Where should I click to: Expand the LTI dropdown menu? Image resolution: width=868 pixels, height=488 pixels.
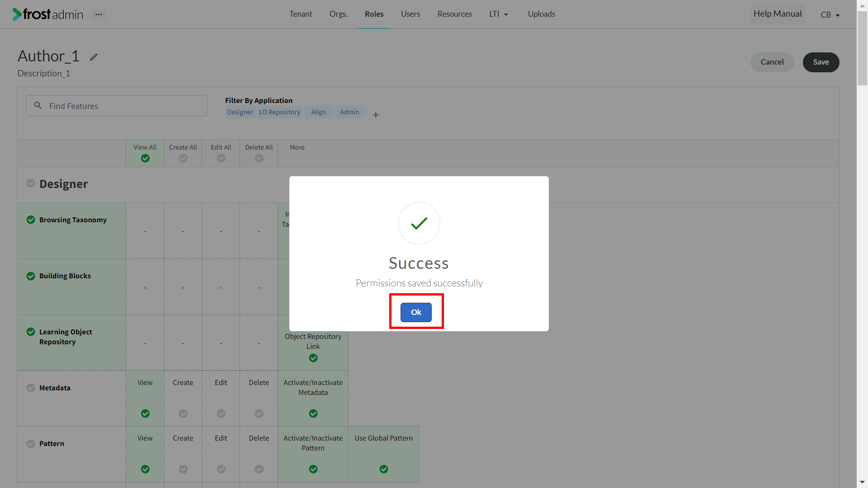[499, 14]
